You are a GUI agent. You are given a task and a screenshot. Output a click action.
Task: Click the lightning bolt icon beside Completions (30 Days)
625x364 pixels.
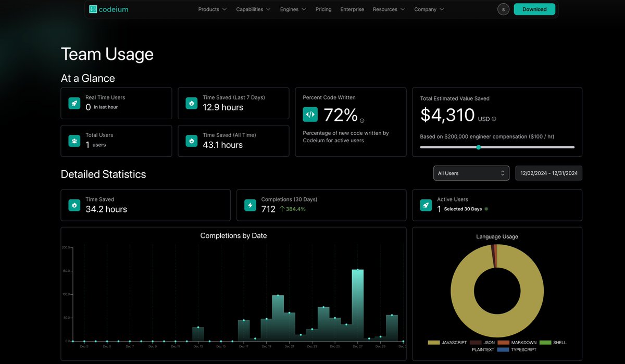click(250, 205)
